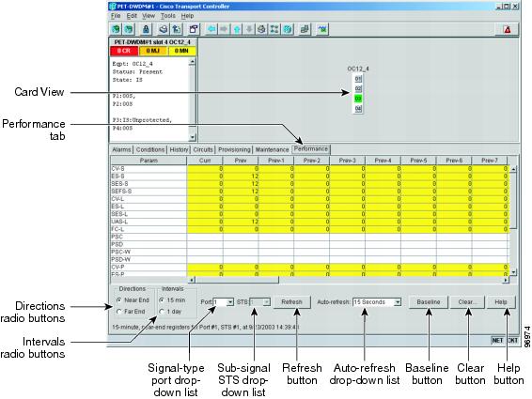
Task: Switch to the Conditions tab
Action: (150, 149)
